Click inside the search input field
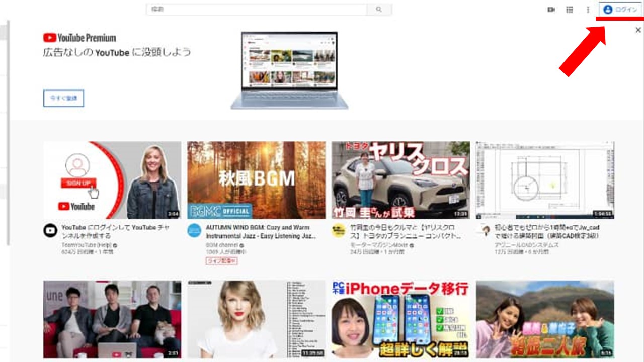 tap(252, 9)
